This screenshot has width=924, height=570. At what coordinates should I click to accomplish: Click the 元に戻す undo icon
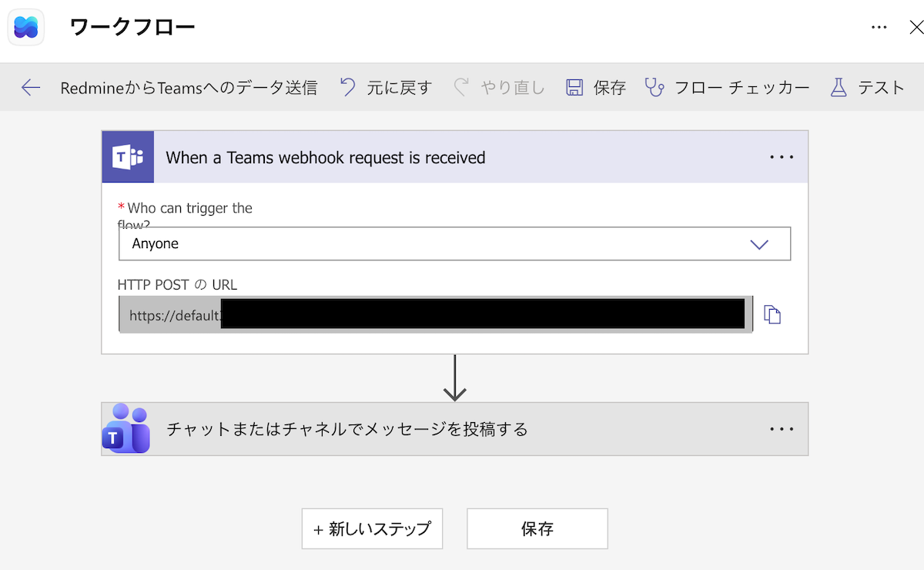click(348, 87)
